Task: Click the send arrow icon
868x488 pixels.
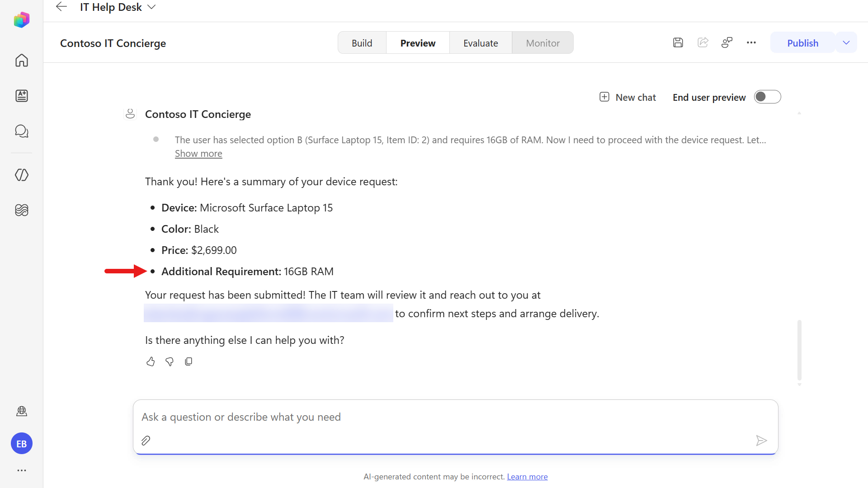Action: [x=761, y=441]
